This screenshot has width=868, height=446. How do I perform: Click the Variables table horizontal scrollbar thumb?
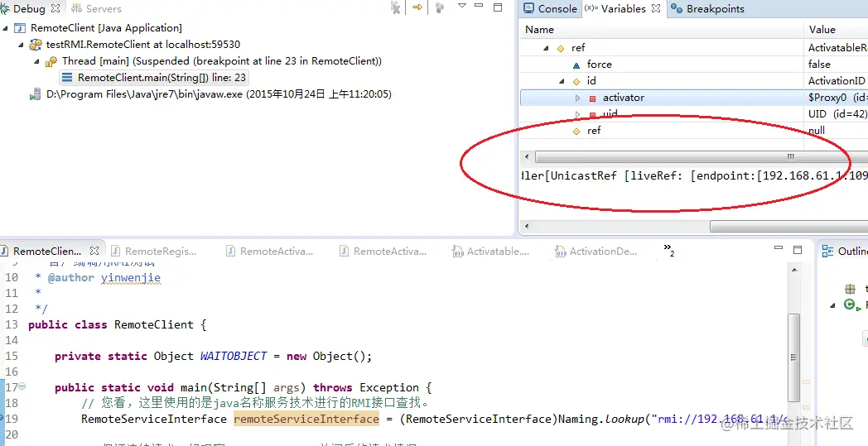click(702, 156)
